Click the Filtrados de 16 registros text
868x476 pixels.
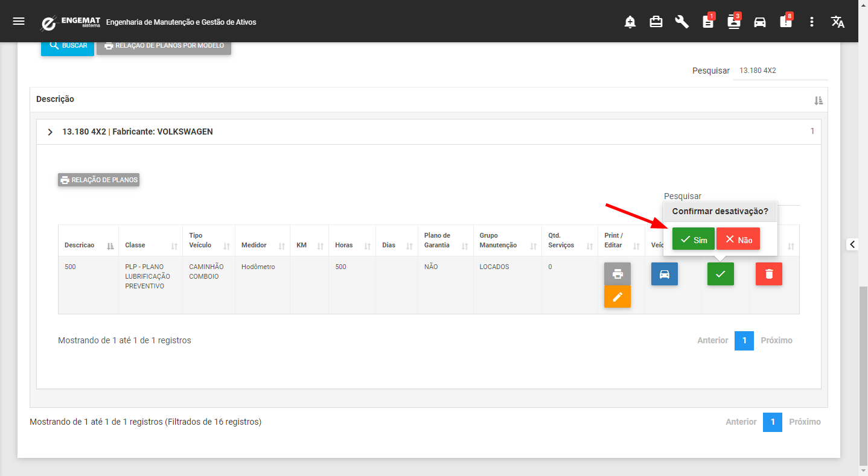point(213,422)
